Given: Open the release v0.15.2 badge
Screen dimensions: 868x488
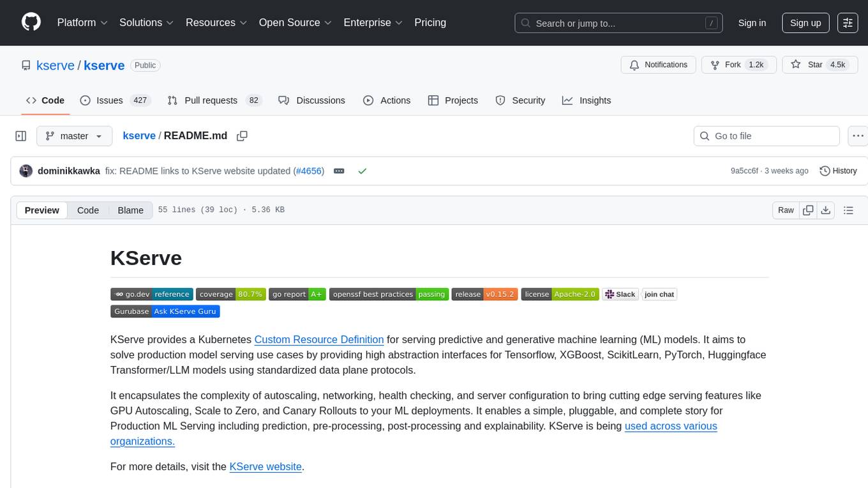Looking at the screenshot, I should point(484,294).
